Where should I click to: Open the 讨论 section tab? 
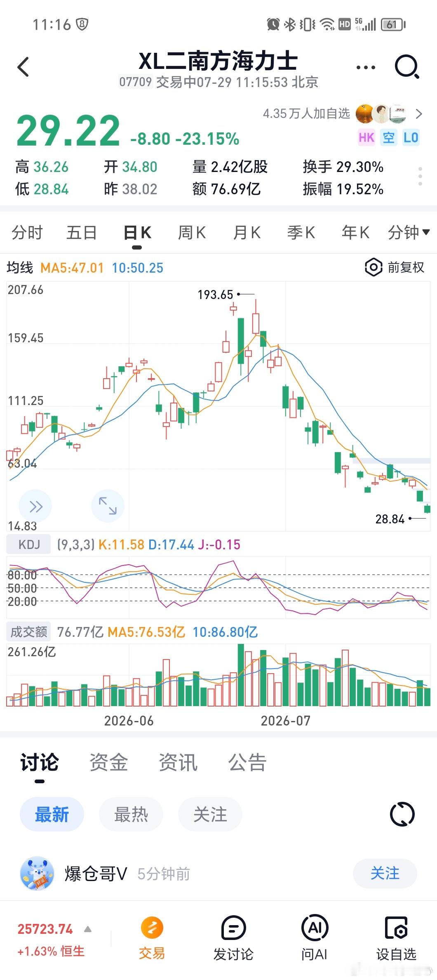point(40,762)
